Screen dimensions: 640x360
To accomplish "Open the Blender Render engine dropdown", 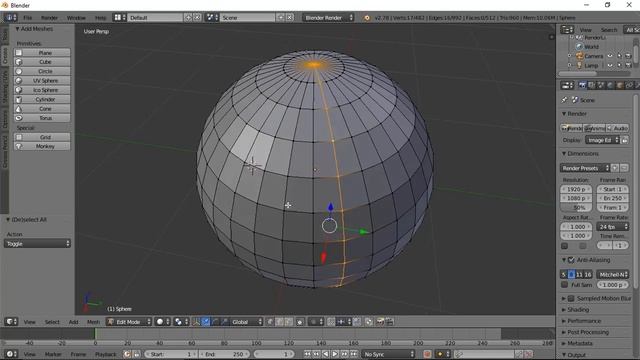I will pyautogui.click(x=328, y=18).
